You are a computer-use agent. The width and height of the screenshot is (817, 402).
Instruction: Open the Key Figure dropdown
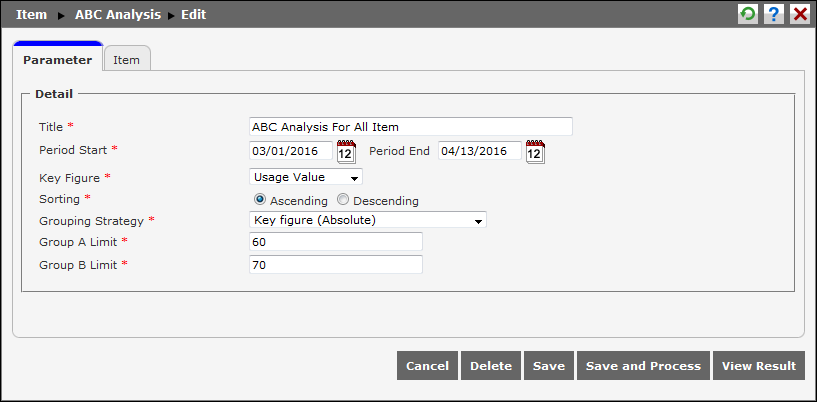[x=306, y=177]
